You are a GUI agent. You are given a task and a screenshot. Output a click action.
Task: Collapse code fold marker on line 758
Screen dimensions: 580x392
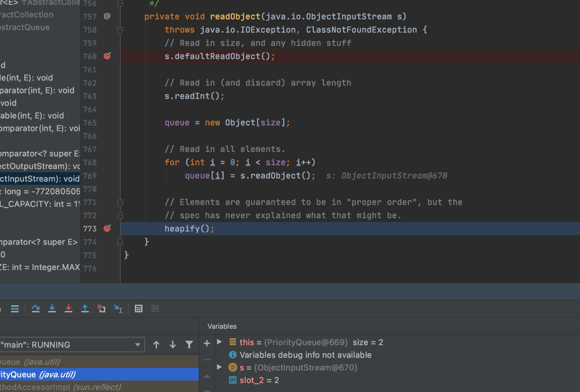(x=120, y=30)
